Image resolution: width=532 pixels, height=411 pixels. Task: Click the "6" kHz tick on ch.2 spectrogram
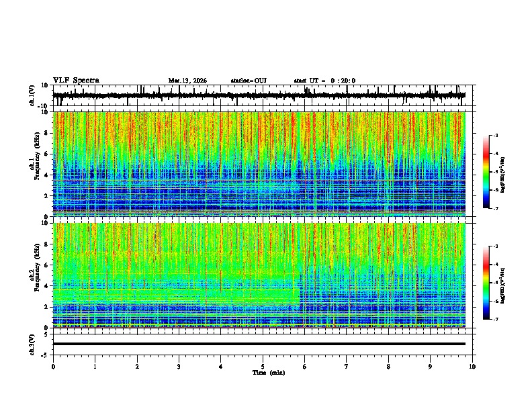pos(46,265)
